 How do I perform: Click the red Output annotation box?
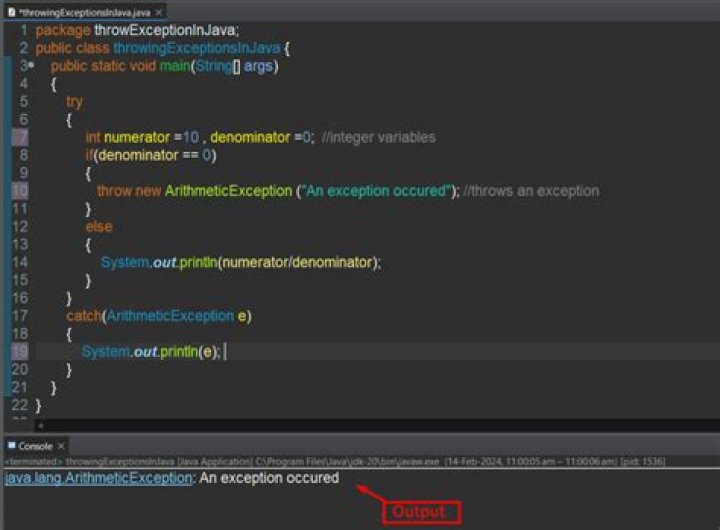pos(420,512)
